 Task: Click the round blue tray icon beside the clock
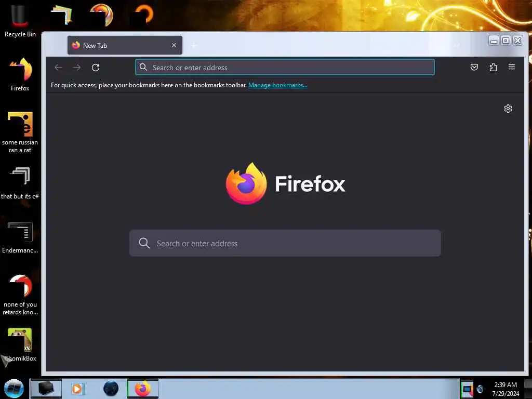click(480, 389)
